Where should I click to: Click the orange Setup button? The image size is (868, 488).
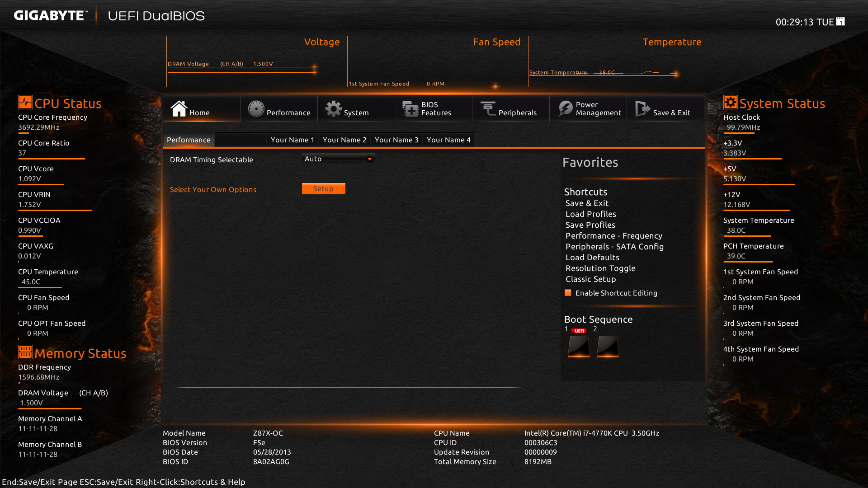(324, 188)
